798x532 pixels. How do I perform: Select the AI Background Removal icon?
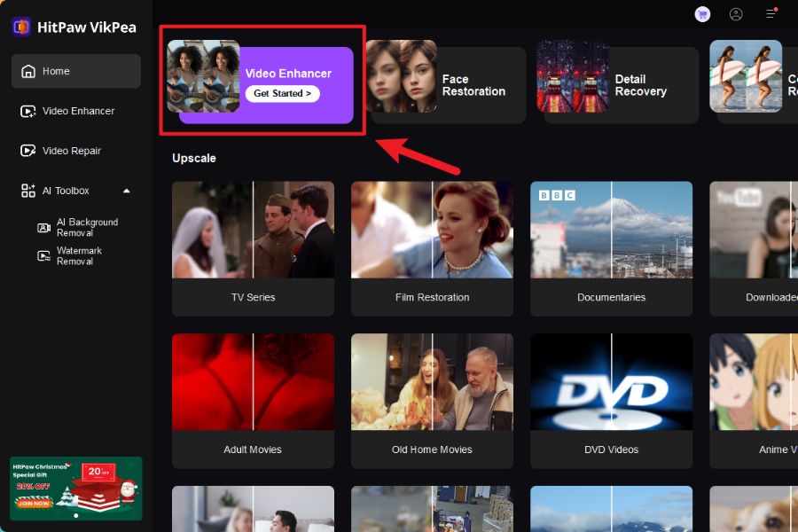43,228
